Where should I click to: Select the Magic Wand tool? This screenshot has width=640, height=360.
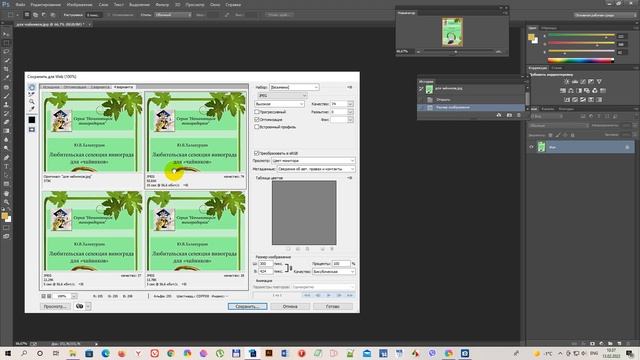(x=6, y=60)
